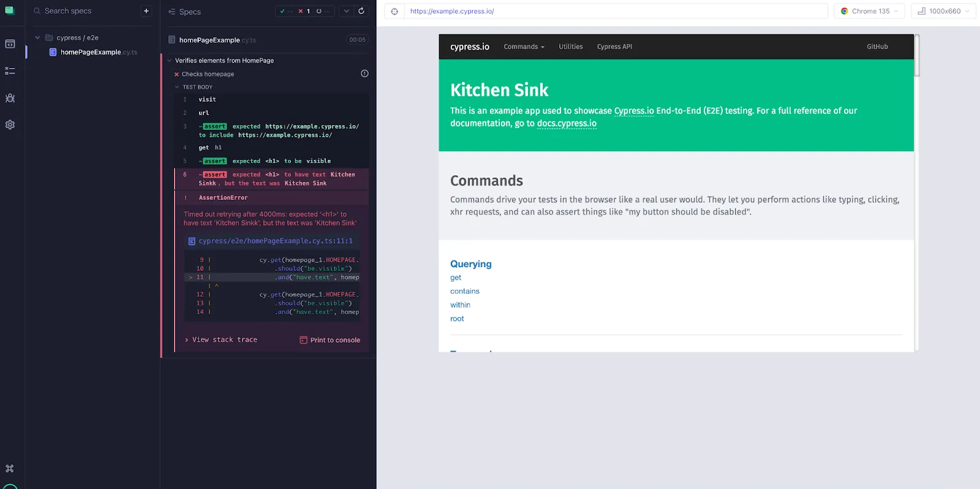Open Utilities in the app navbar
980x489 pixels.
571,47
